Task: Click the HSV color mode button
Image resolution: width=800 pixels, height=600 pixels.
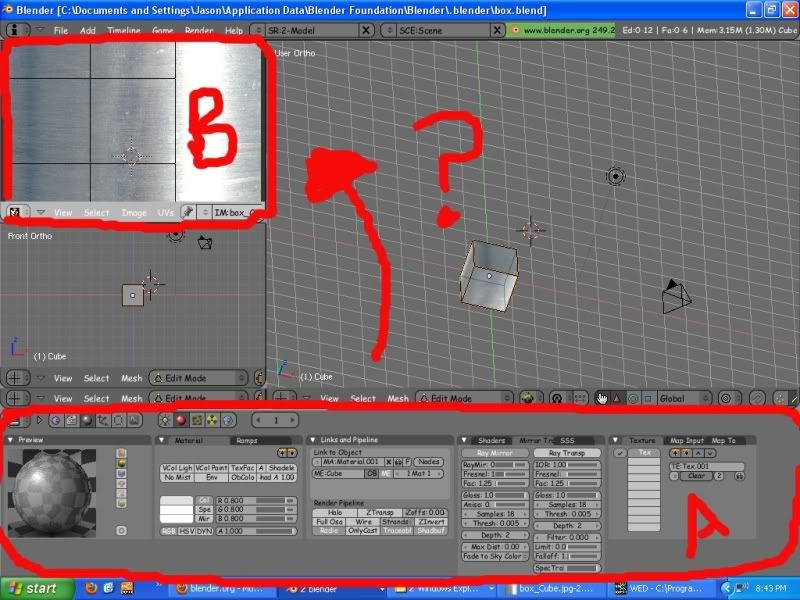Action: (x=186, y=531)
